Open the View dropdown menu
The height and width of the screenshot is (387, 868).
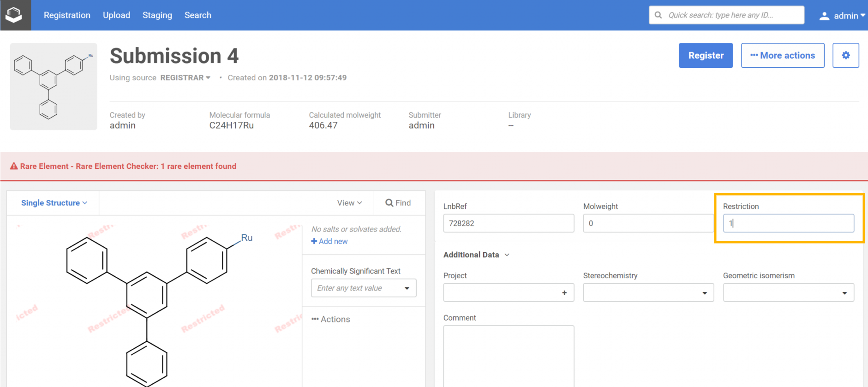[x=349, y=203]
